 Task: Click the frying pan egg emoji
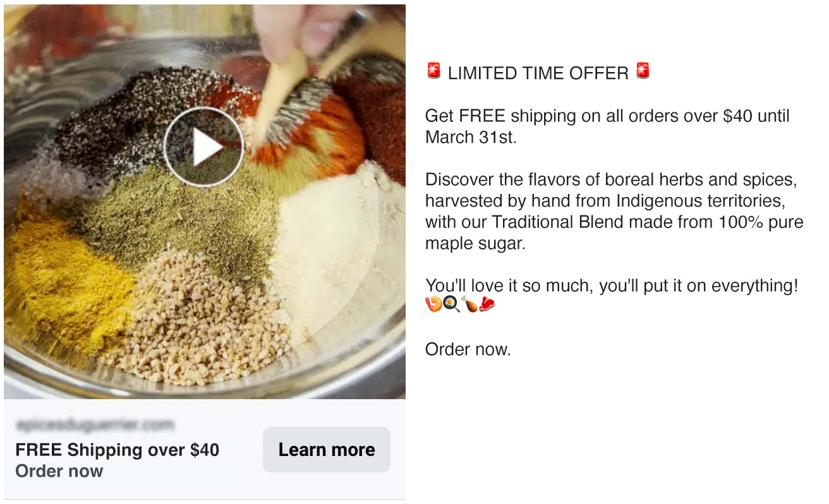[451, 304]
